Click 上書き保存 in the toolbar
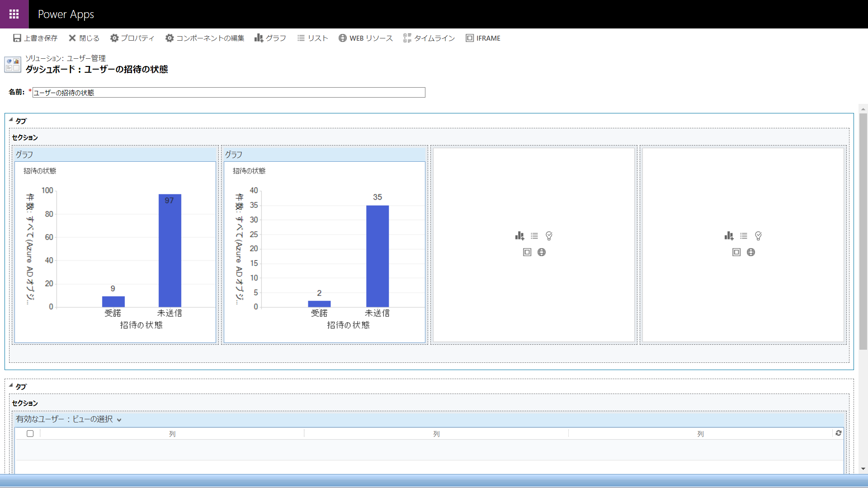Screen dimensions: 868x488 (x=35, y=38)
